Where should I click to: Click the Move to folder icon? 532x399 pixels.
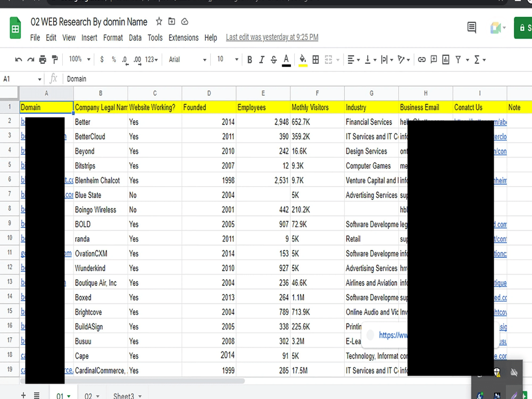[x=172, y=22]
